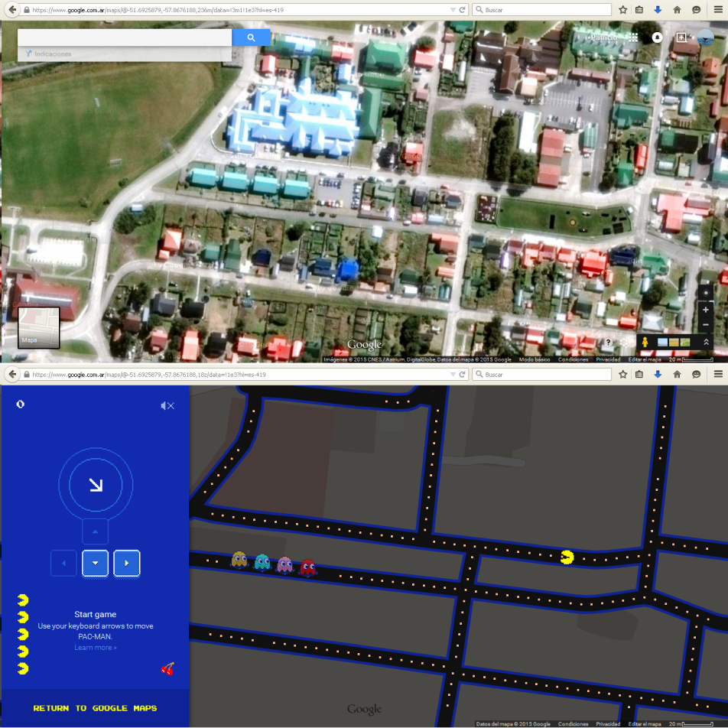Click the Google share plus box icon
This screenshot has width=728, height=728.
click(x=681, y=37)
